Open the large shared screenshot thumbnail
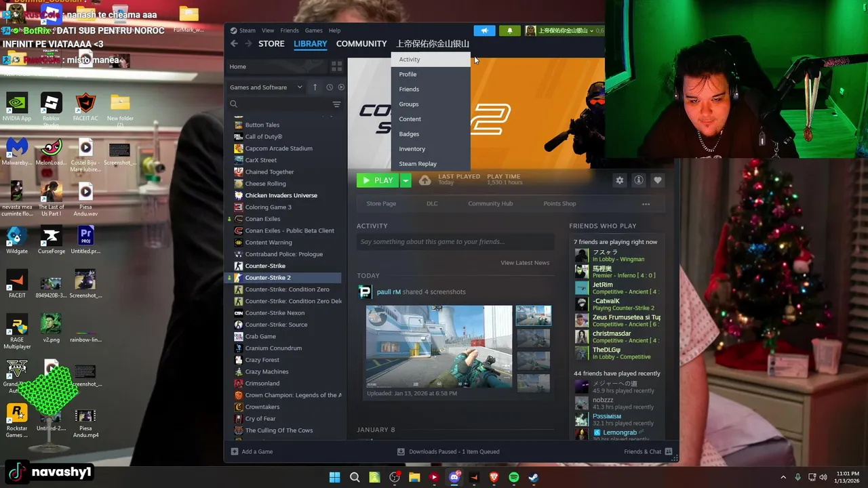Viewport: 868px width, 488px height. pyautogui.click(x=439, y=346)
